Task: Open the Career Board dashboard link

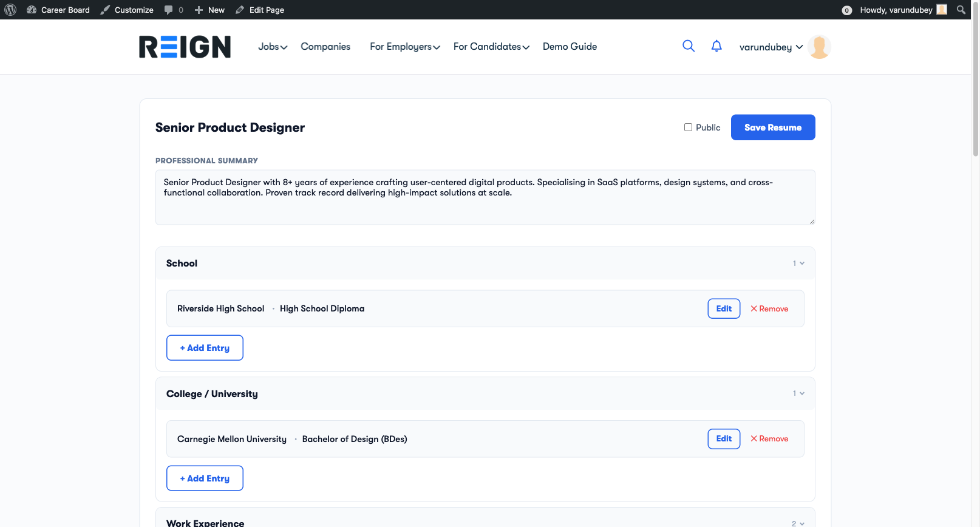Action: click(58, 10)
